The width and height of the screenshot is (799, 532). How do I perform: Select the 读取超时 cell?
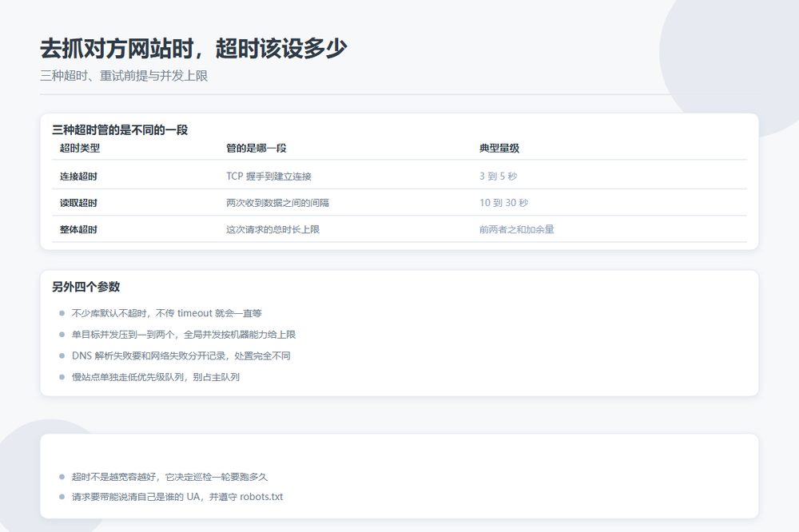point(78,203)
